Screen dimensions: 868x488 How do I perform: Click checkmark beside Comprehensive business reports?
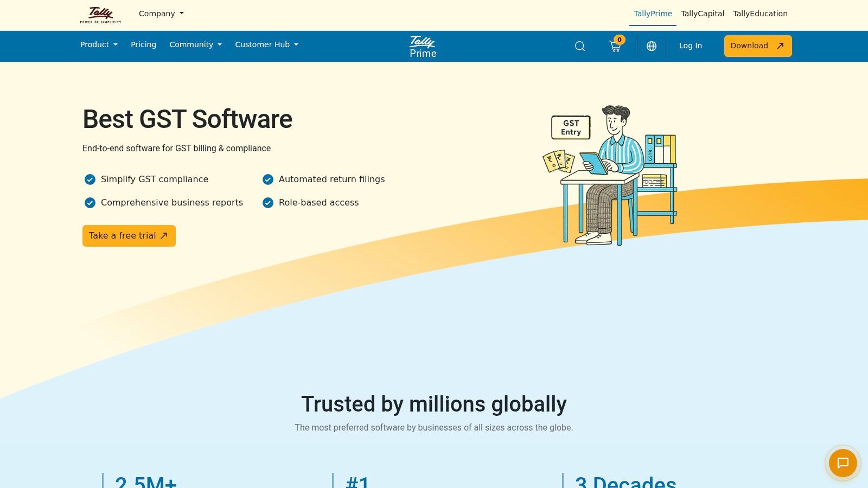click(x=90, y=203)
